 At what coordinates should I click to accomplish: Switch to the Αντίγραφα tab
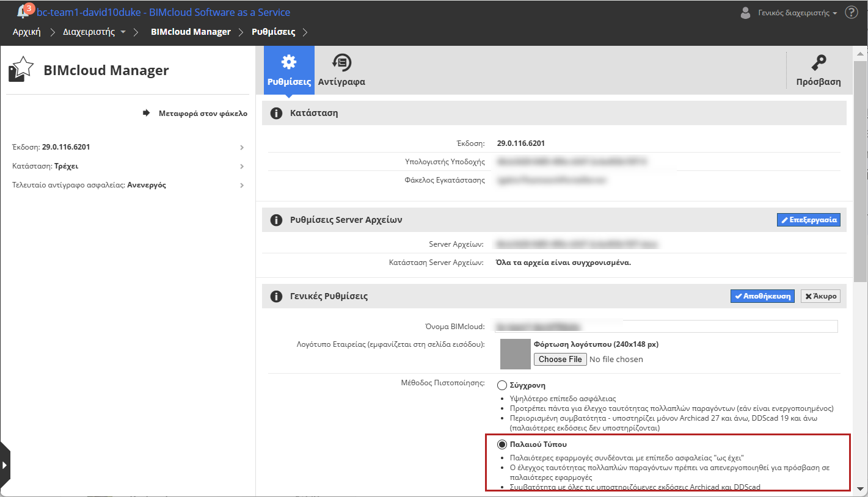(341, 70)
